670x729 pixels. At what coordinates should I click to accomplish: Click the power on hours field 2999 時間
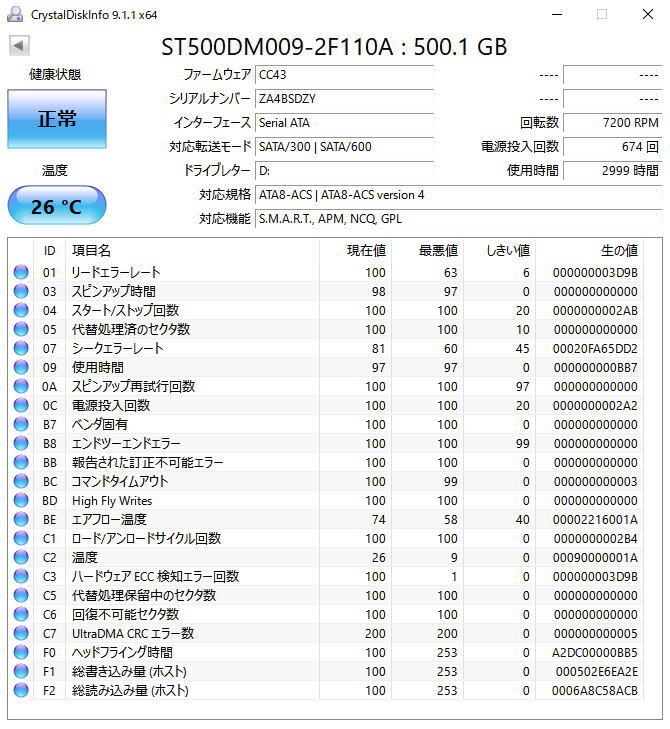point(612,171)
